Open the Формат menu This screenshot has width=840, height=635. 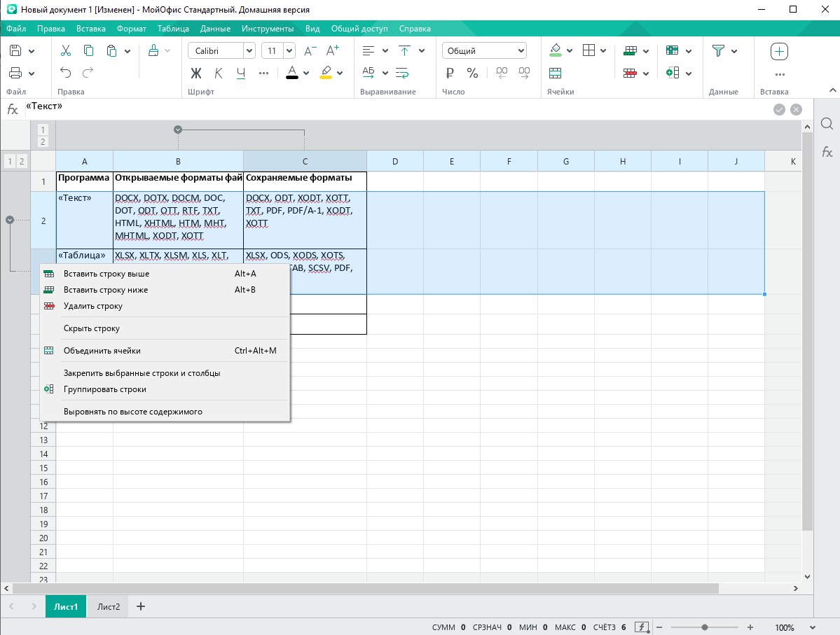(131, 29)
